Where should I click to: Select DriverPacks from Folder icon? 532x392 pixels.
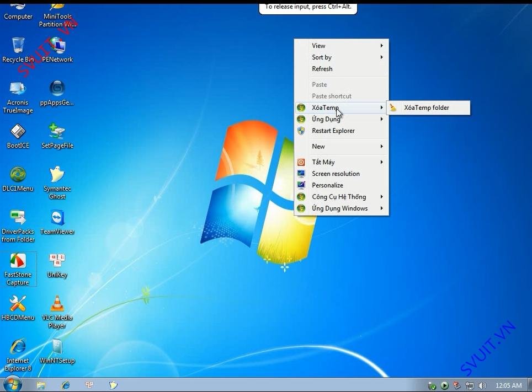(x=18, y=226)
